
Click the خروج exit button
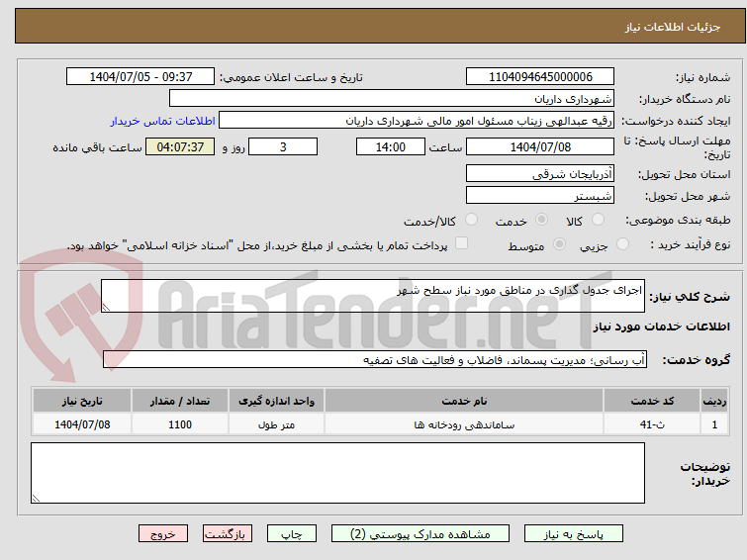click(x=163, y=534)
